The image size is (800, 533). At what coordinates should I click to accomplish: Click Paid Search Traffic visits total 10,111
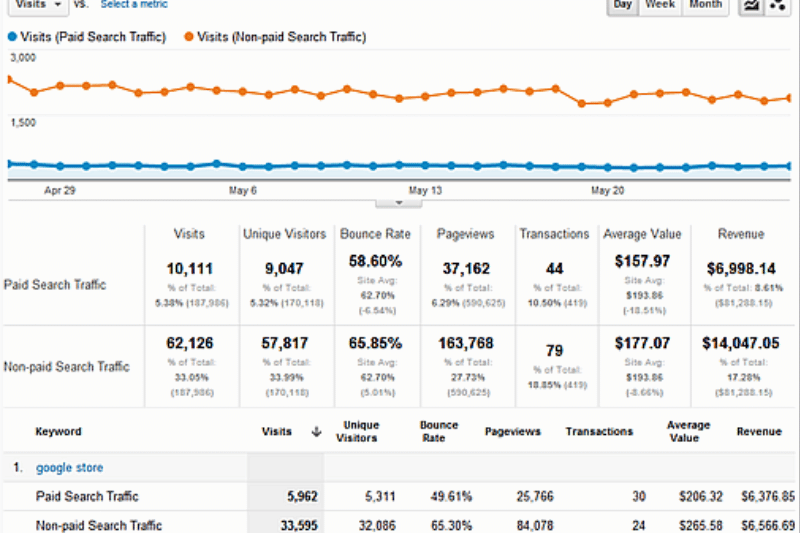189,269
